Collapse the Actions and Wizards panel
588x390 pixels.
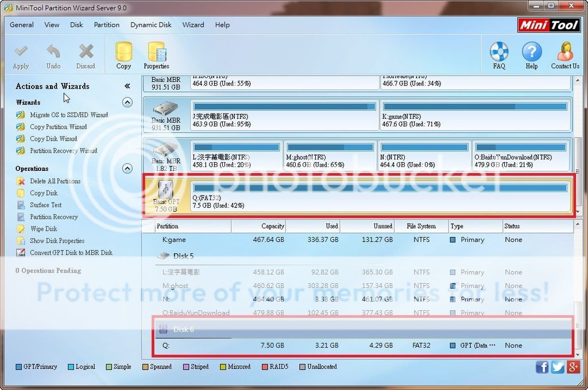[x=127, y=86]
